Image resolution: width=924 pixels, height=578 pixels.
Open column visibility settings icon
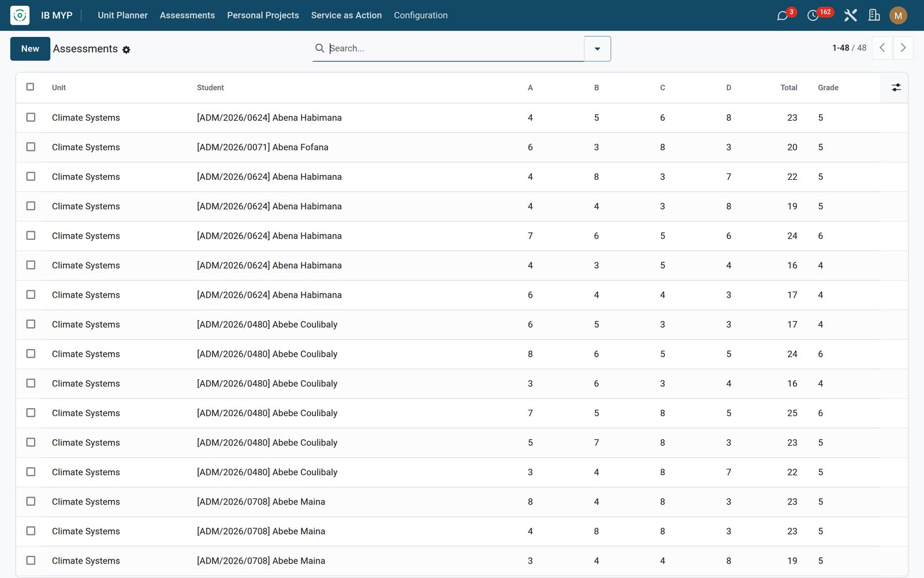click(896, 87)
